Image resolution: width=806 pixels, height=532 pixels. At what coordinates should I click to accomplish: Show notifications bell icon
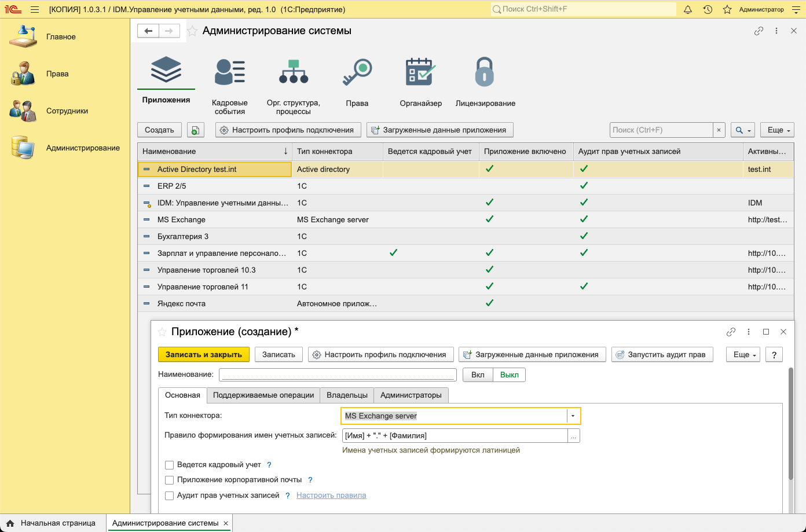click(688, 9)
